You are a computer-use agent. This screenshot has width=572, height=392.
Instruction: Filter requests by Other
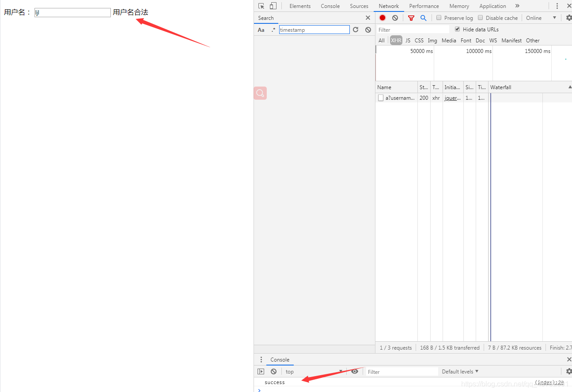[x=533, y=40]
